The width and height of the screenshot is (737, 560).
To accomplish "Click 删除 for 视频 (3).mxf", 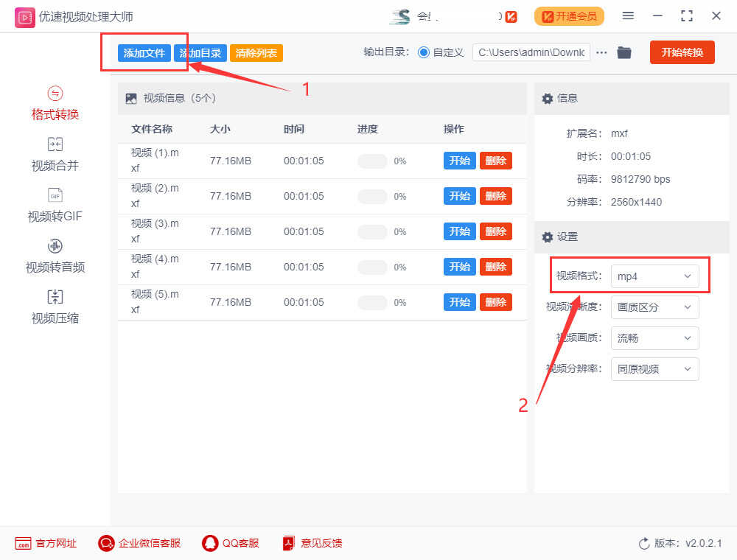I will click(495, 231).
